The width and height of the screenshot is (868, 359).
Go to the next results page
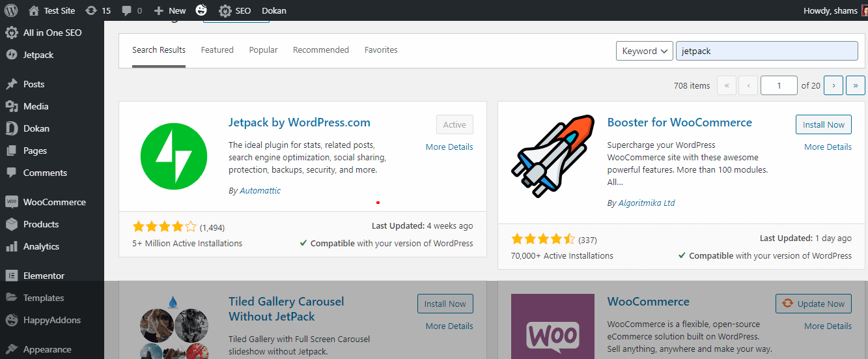833,85
